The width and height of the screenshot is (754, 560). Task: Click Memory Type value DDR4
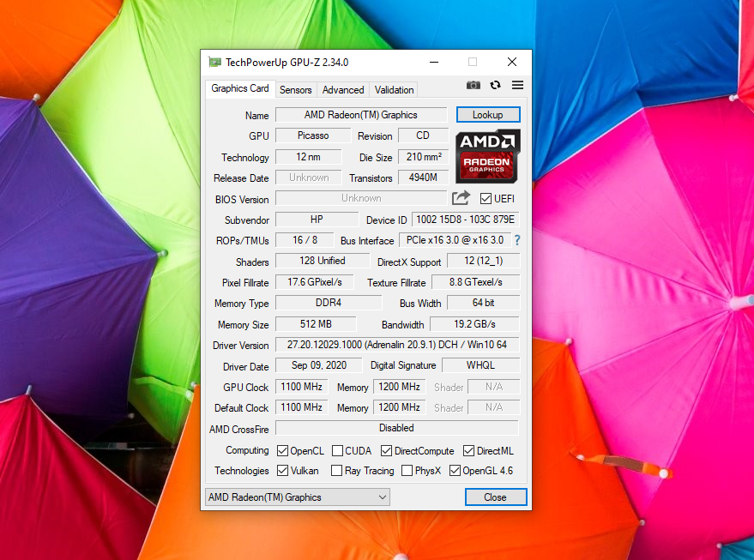tap(329, 303)
